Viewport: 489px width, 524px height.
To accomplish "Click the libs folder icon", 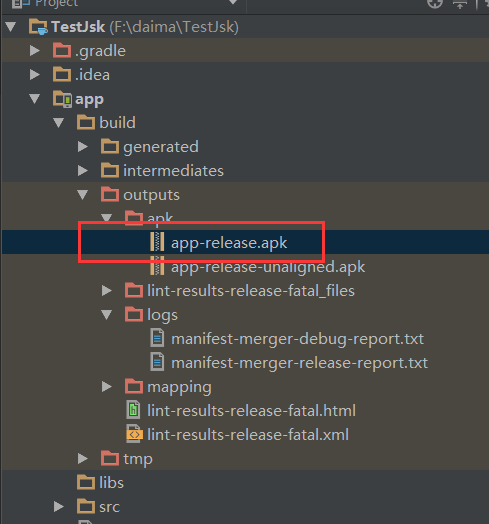I will coord(86,482).
